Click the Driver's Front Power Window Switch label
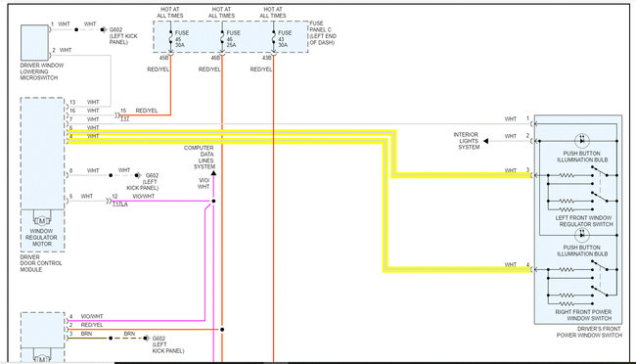Viewport: 636px width, 364px height. (589, 332)
